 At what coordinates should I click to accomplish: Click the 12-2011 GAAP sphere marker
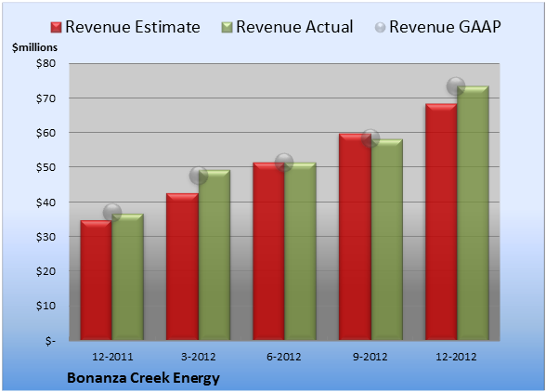click(112, 212)
